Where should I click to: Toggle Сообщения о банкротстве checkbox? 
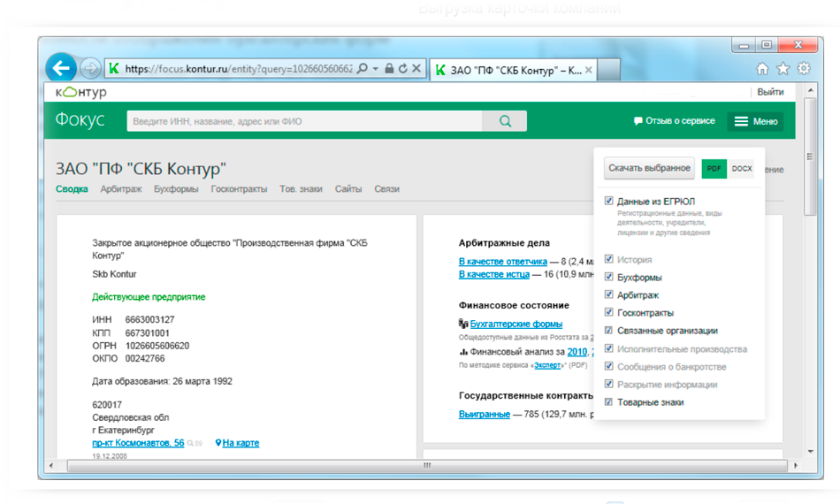coord(608,366)
